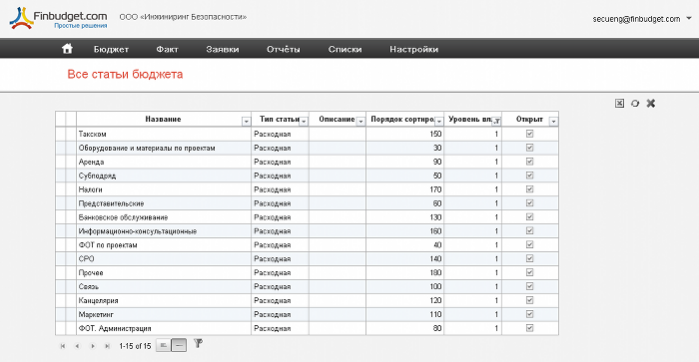Toggle the Открыт checkbox for Аренда

click(530, 161)
